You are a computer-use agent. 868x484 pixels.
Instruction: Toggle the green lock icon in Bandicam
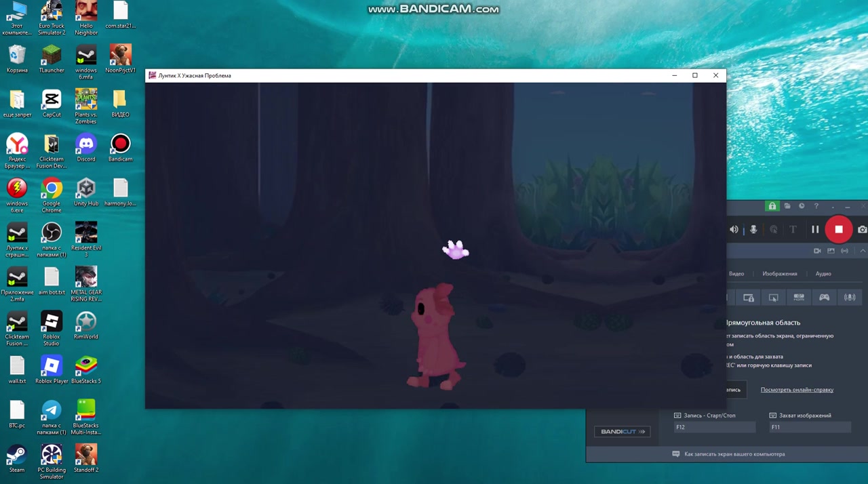(x=772, y=206)
